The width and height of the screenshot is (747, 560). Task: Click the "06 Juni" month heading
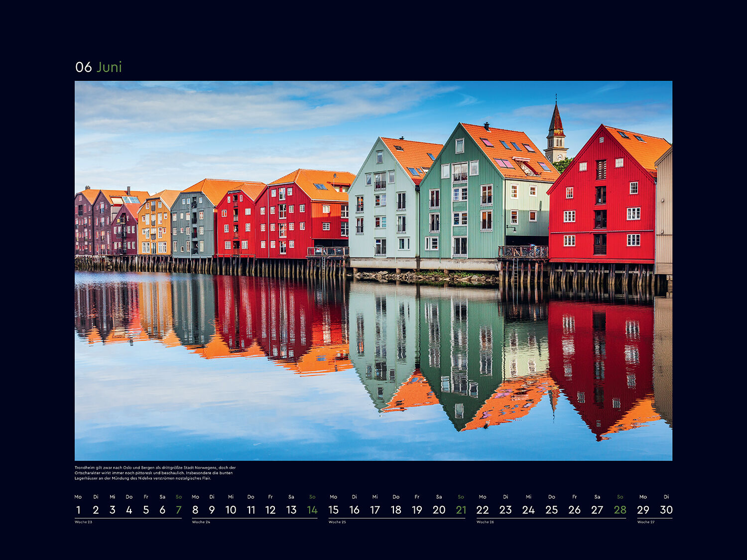pos(99,67)
